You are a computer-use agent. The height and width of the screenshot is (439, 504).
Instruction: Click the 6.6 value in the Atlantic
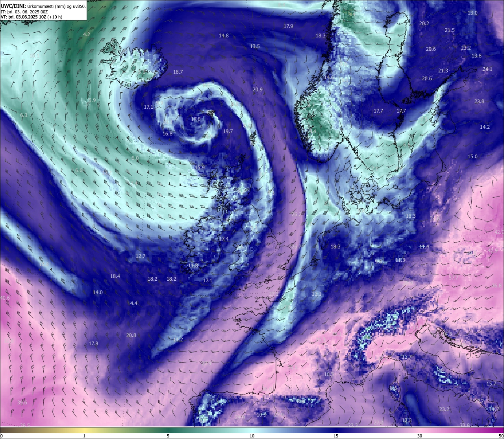tap(79, 170)
